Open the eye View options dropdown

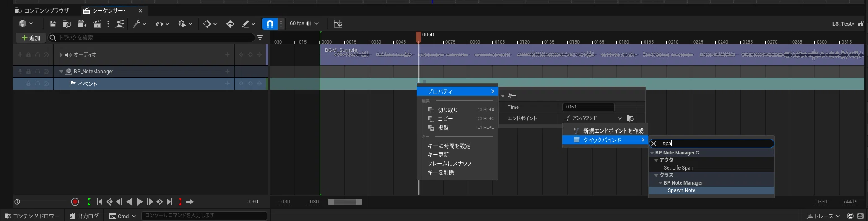tap(162, 24)
